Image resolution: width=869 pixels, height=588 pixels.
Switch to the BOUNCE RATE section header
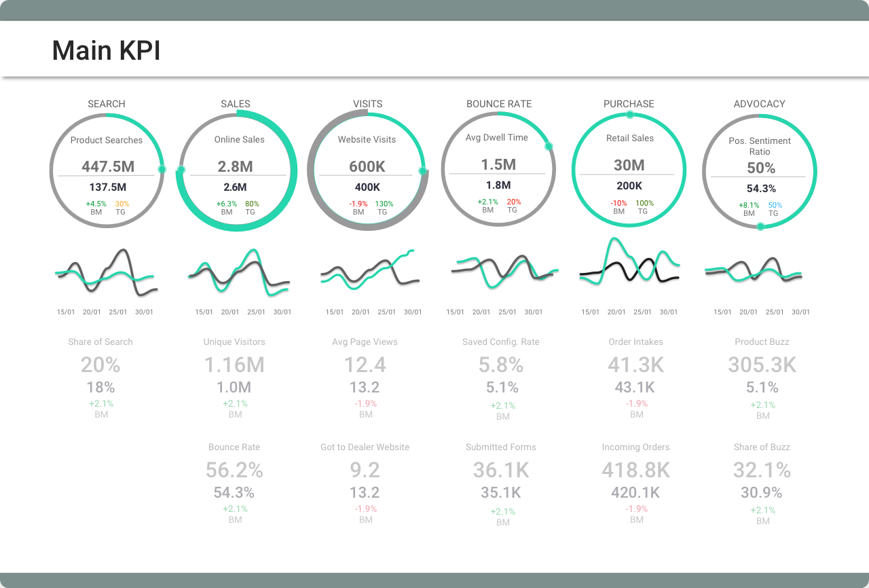[499, 104]
